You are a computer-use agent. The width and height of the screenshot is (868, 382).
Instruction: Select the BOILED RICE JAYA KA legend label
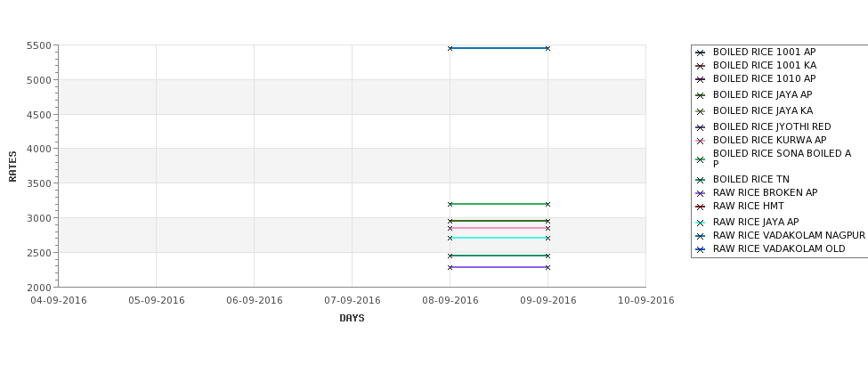coord(763,110)
